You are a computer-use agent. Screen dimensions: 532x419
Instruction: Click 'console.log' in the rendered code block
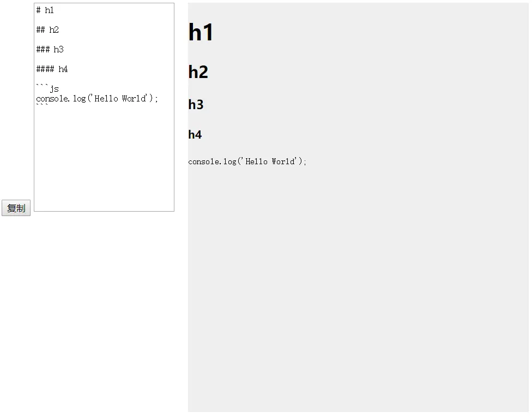(x=212, y=161)
